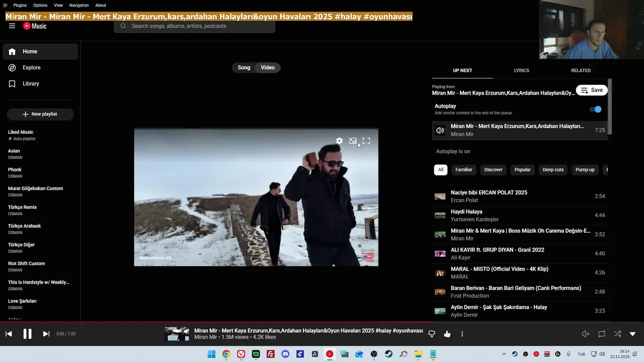
Task: Select the Deep cuts filter chip
Action: point(553,170)
